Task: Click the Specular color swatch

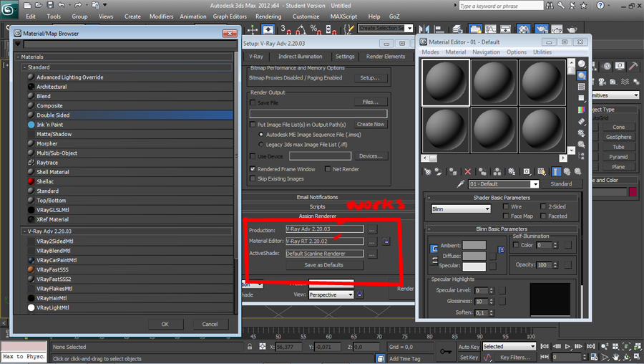Action: click(x=474, y=267)
